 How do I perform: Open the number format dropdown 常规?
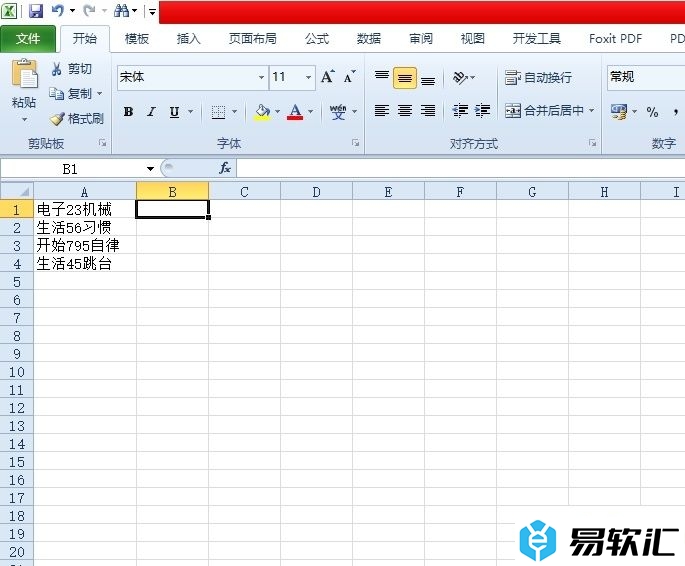pyautogui.click(x=646, y=77)
